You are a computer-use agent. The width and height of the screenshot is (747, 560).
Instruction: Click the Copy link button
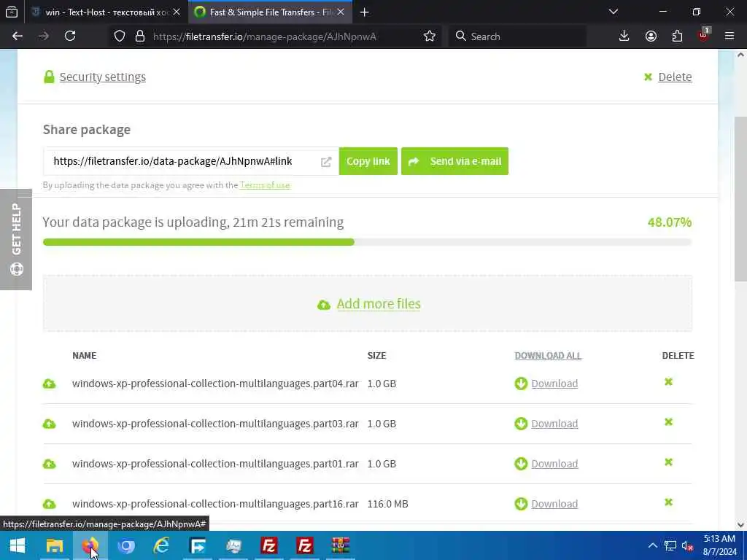coord(368,161)
